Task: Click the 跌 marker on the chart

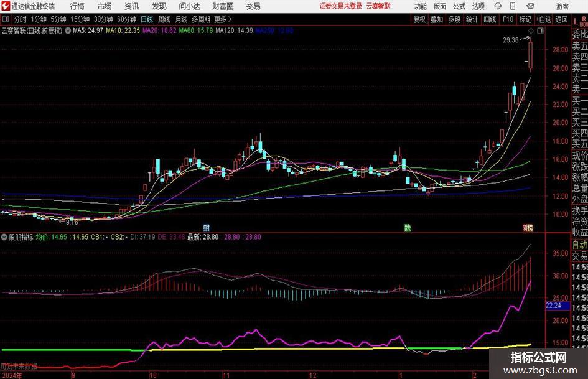Action: click(x=408, y=227)
